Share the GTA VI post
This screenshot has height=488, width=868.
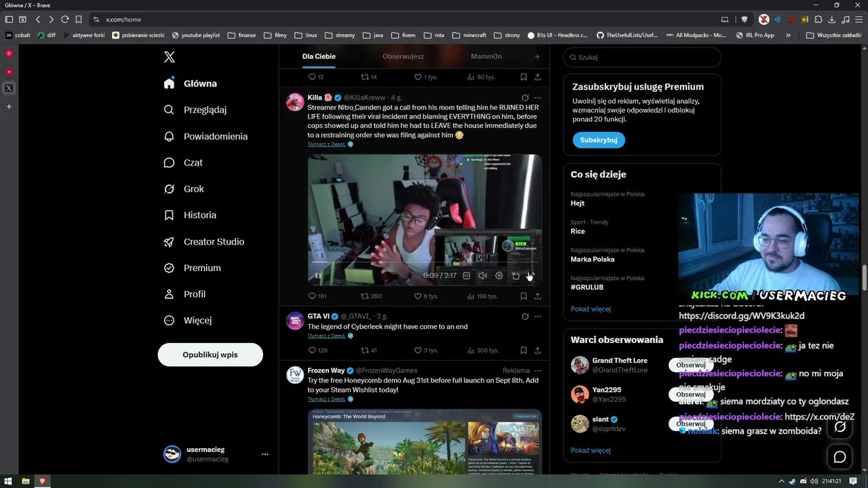pyautogui.click(x=538, y=350)
